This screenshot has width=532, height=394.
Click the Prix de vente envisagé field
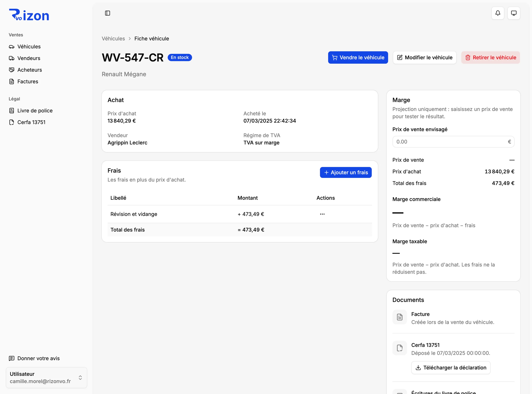453,142
